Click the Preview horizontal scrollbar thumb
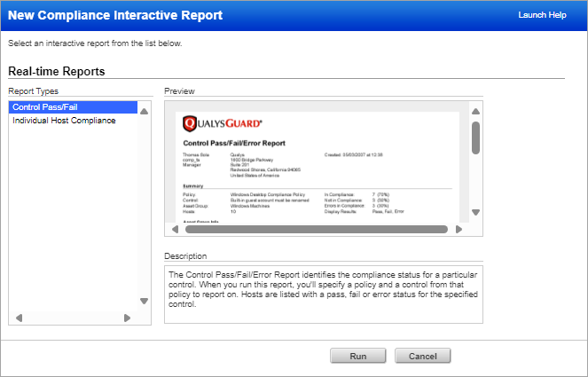The height and width of the screenshot is (377, 588). point(317,229)
